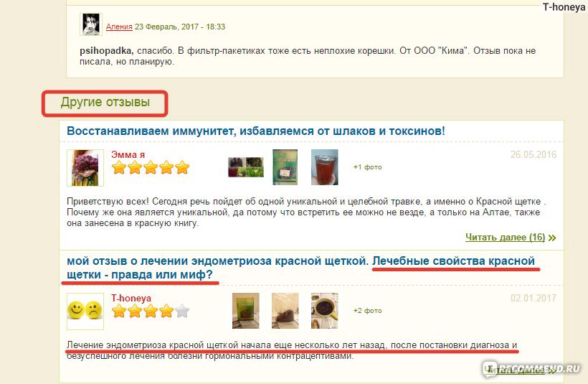
Task: Click Читать далее (16) link
Action: coord(505,238)
